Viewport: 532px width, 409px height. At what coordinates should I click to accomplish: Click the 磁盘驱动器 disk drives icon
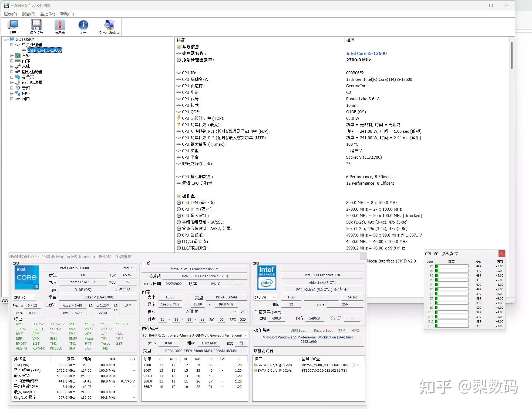18,82
